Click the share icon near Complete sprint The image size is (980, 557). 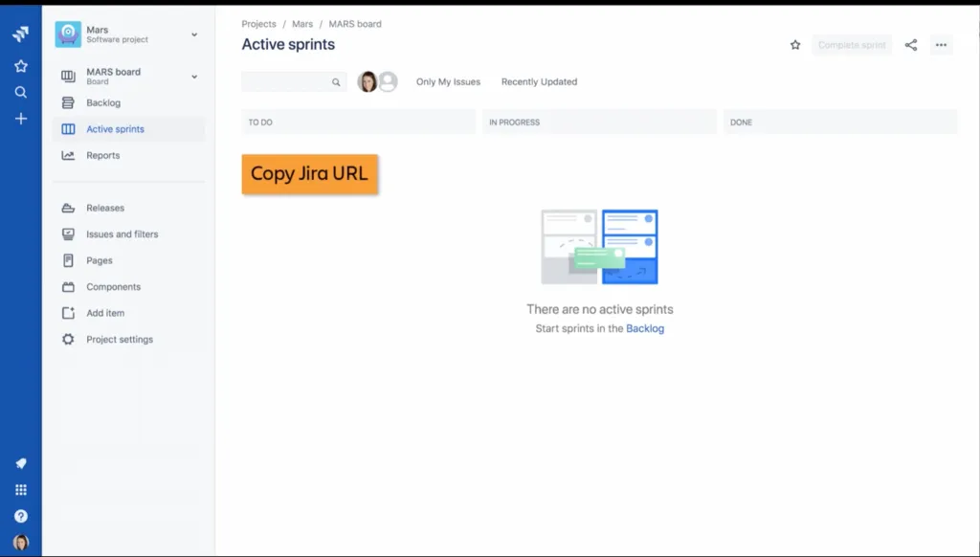point(911,44)
